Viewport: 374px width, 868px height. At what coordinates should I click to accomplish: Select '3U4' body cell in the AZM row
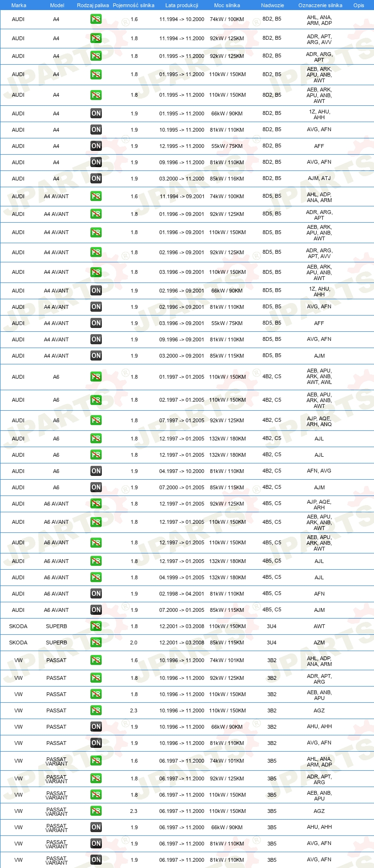[272, 643]
